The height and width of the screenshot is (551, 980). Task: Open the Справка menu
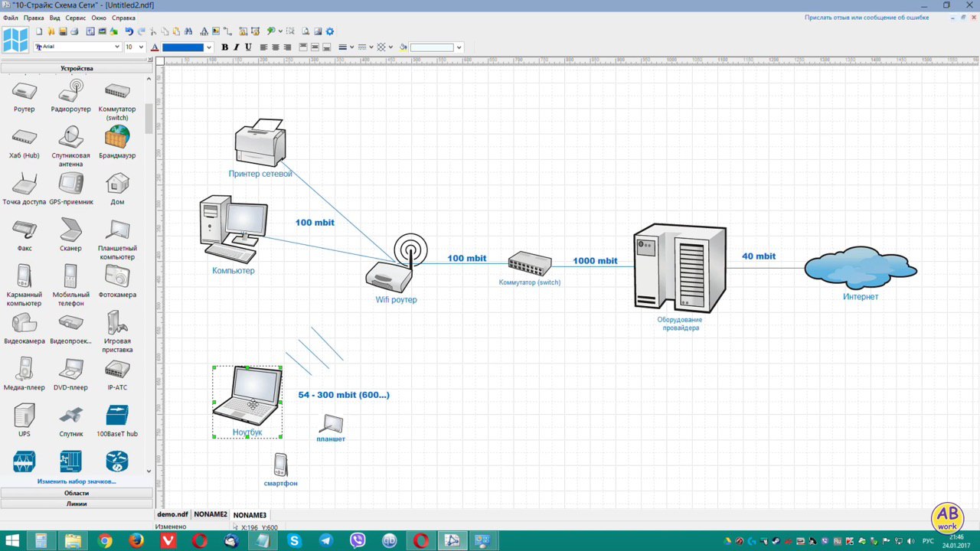[x=123, y=18]
